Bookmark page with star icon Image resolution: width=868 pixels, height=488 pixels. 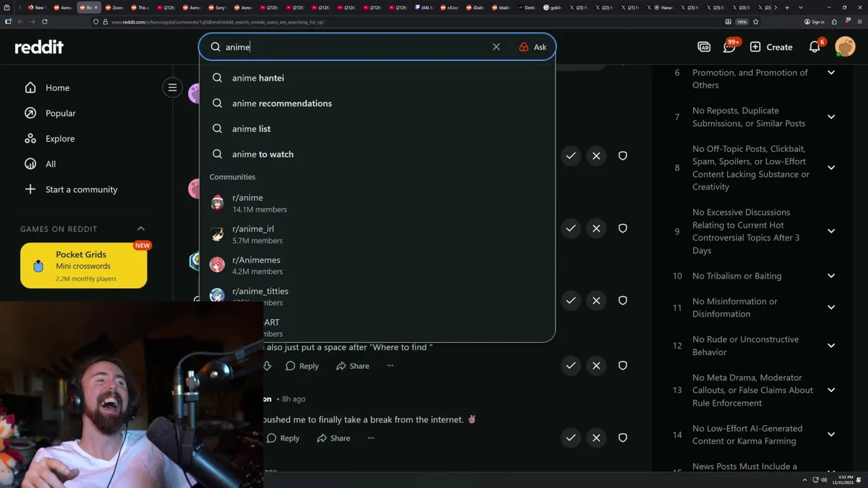755,22
